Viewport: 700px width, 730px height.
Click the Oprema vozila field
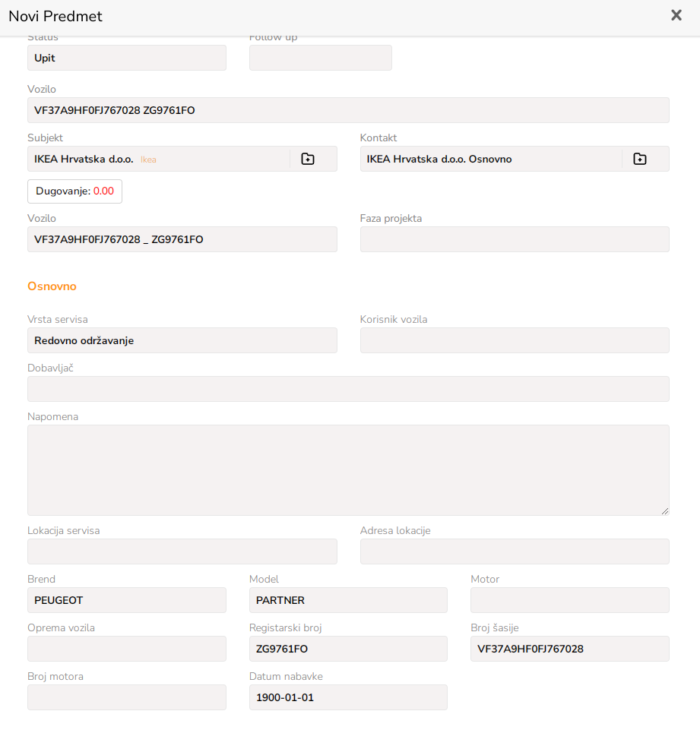(x=127, y=649)
